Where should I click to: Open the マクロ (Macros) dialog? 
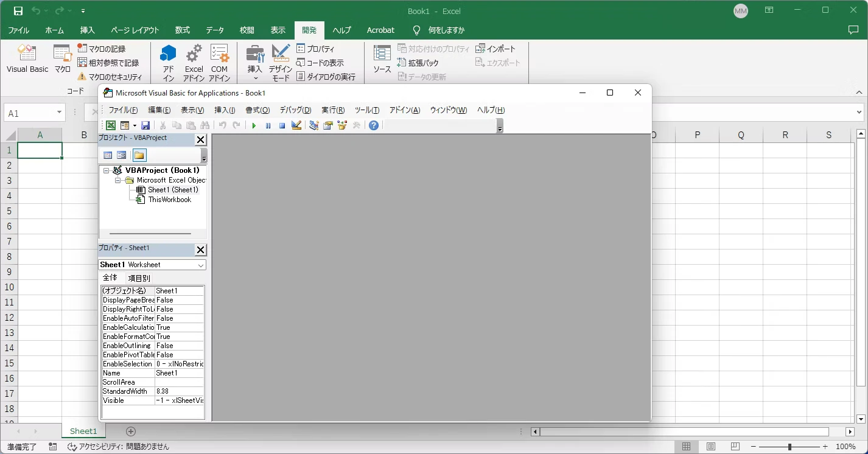coord(63,60)
